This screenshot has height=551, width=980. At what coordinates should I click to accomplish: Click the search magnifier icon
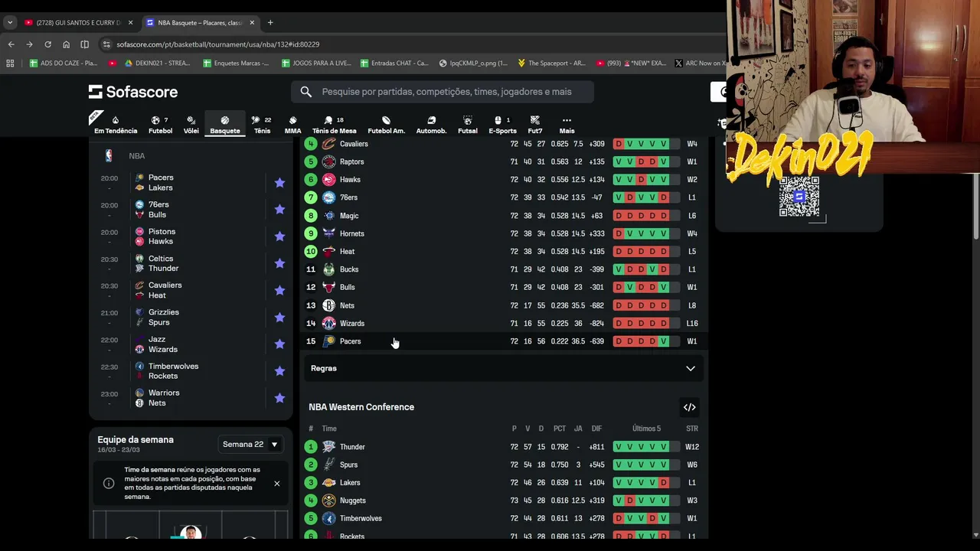(306, 92)
